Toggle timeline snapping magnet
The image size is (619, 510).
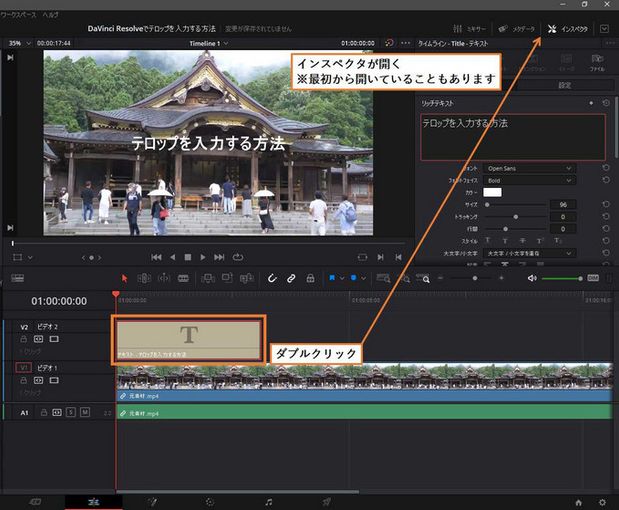pyautogui.click(x=272, y=278)
